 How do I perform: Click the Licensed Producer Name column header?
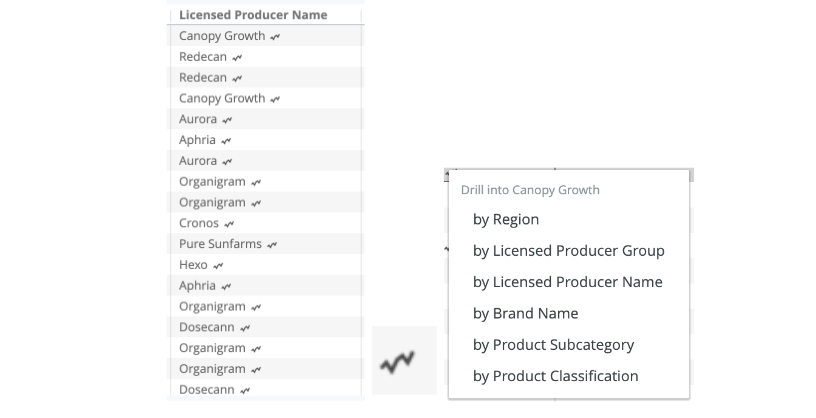pos(253,15)
